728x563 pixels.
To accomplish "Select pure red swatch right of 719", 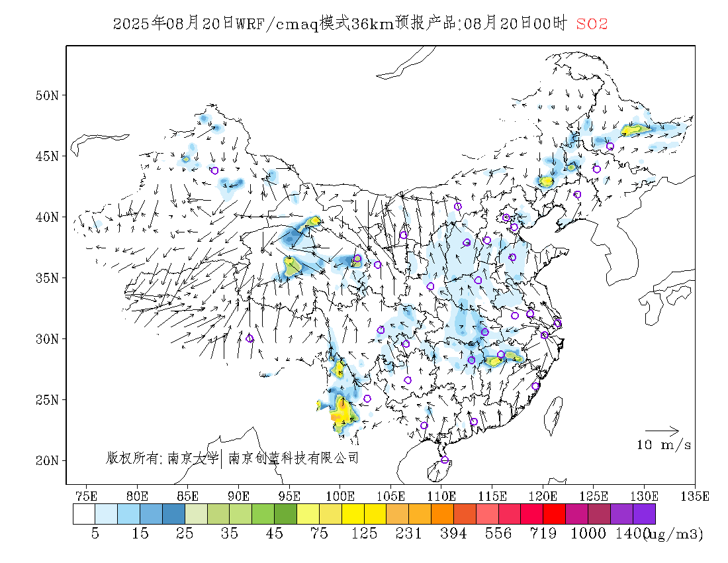I will coord(555,514).
